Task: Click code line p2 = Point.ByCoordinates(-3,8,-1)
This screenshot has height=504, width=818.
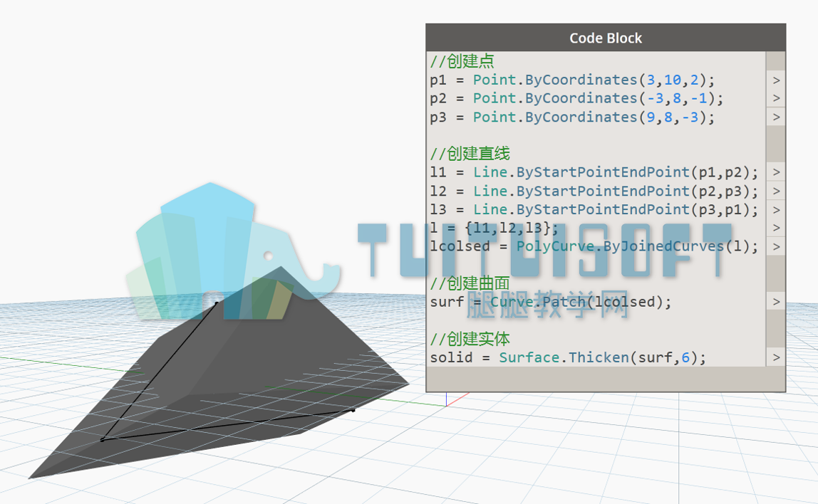Action: pyautogui.click(x=576, y=98)
